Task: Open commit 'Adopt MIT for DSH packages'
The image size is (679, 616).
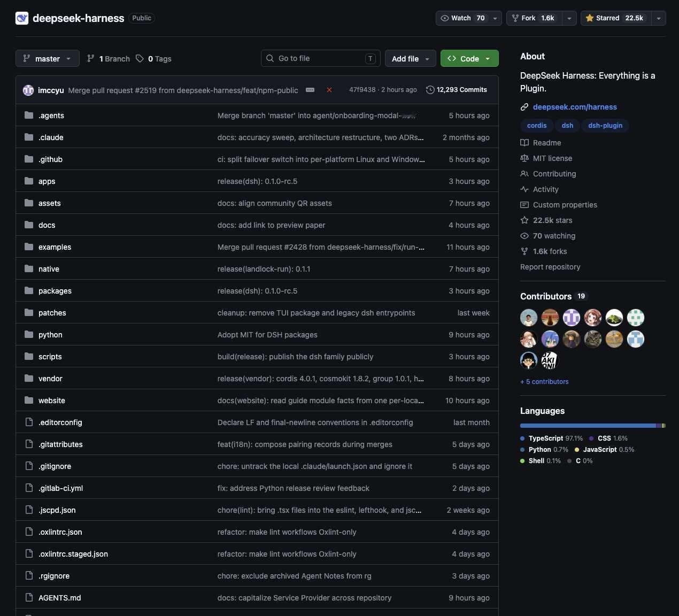Action: 267,335
